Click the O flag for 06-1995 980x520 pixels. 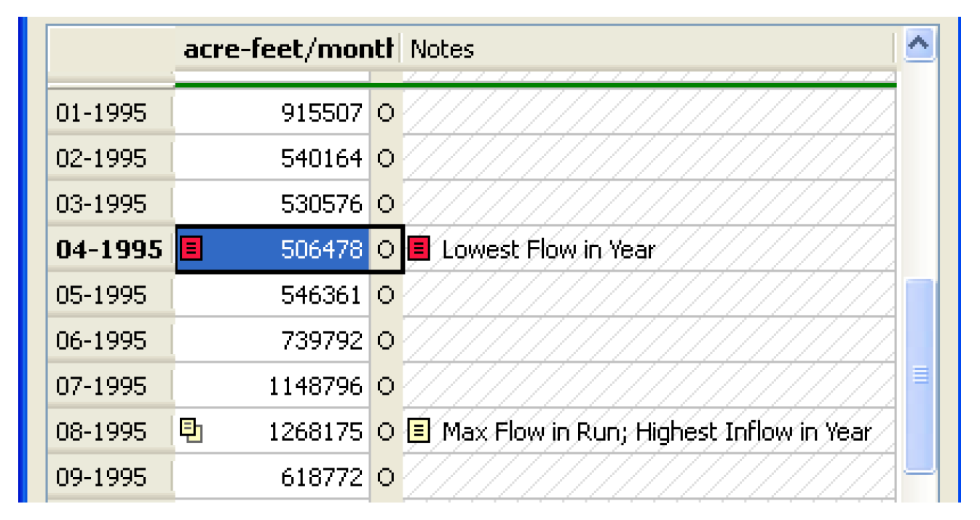[x=386, y=340]
